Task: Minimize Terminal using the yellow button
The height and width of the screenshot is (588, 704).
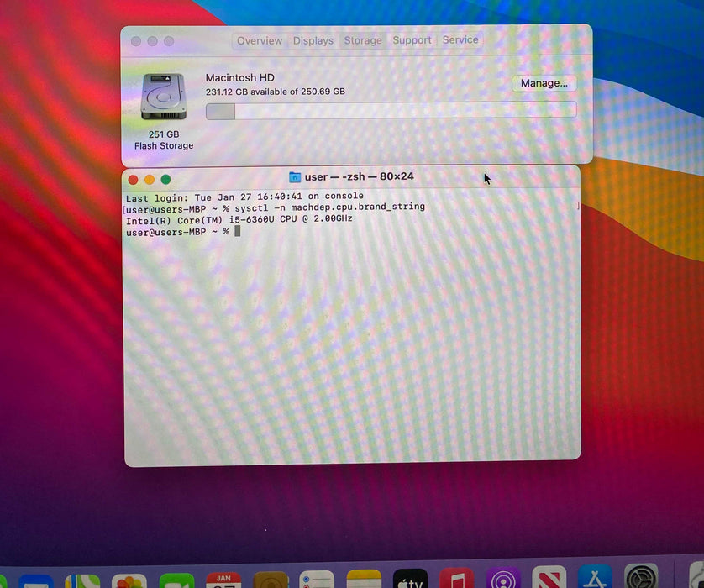Action: (x=150, y=180)
